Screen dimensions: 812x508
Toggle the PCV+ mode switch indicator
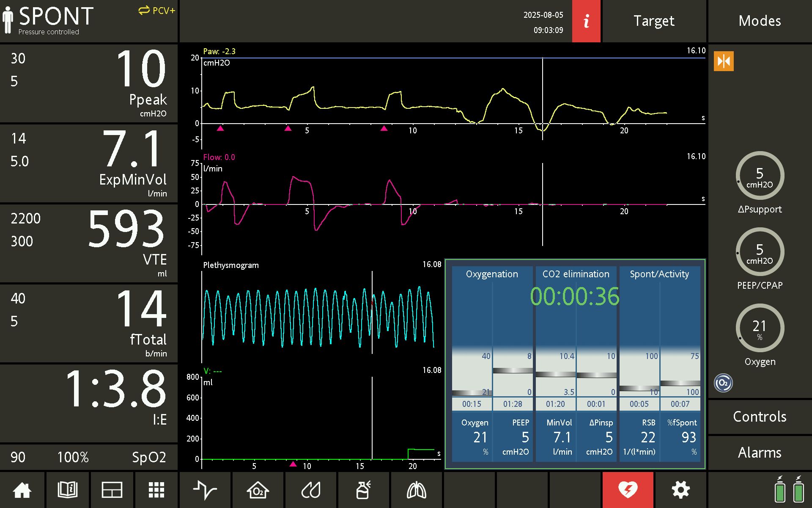pyautogui.click(x=156, y=11)
